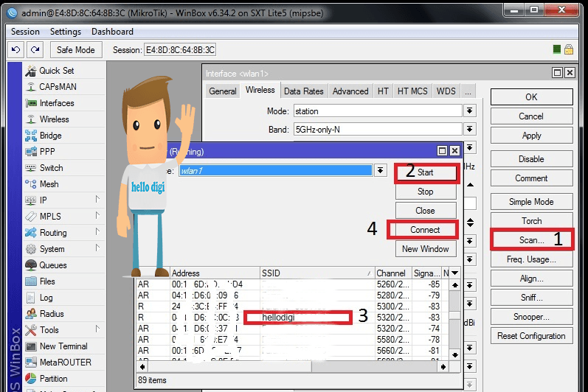Screen dimensions: 588x392
Task: Click the Stop button in scanner
Action: pos(426,192)
